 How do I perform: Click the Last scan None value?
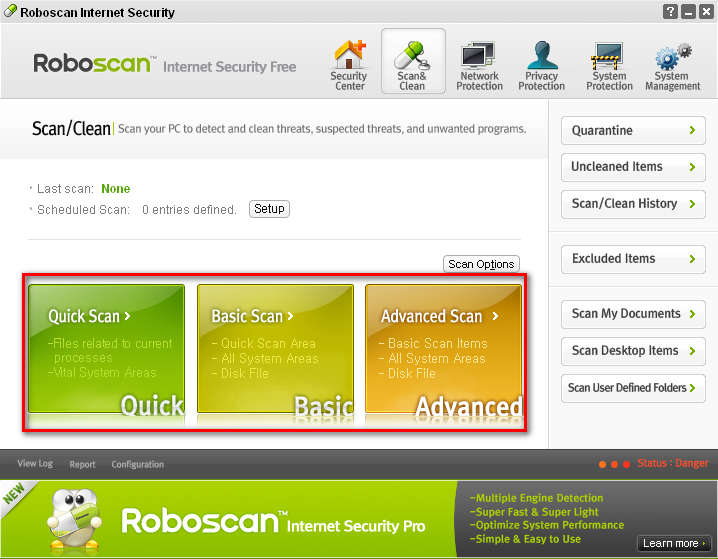(x=115, y=189)
